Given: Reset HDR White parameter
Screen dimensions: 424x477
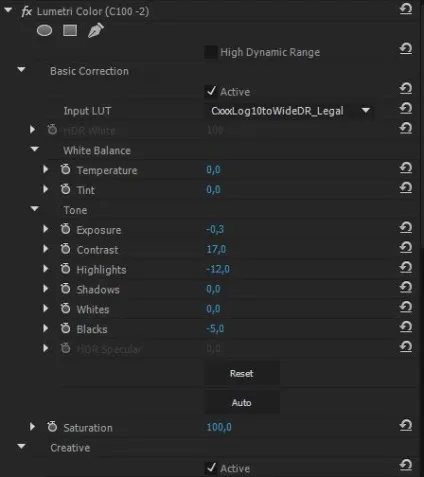Looking at the screenshot, I should (406, 128).
